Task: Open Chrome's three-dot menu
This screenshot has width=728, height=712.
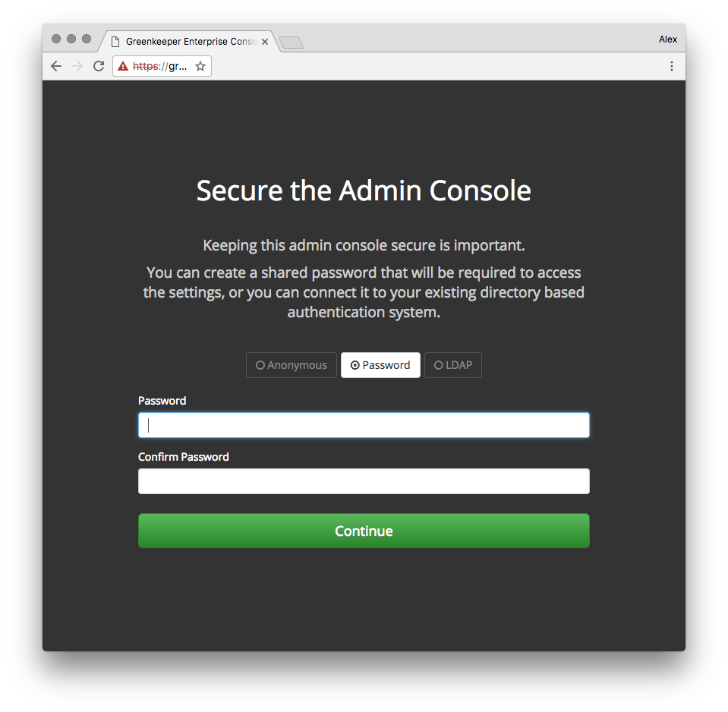Action: [671, 66]
